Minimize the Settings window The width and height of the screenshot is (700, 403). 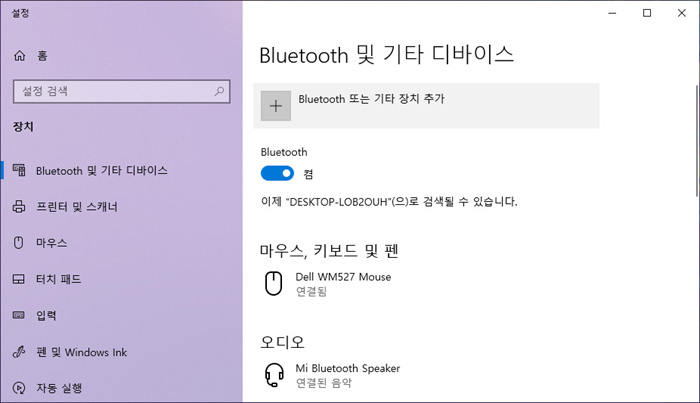pos(612,13)
